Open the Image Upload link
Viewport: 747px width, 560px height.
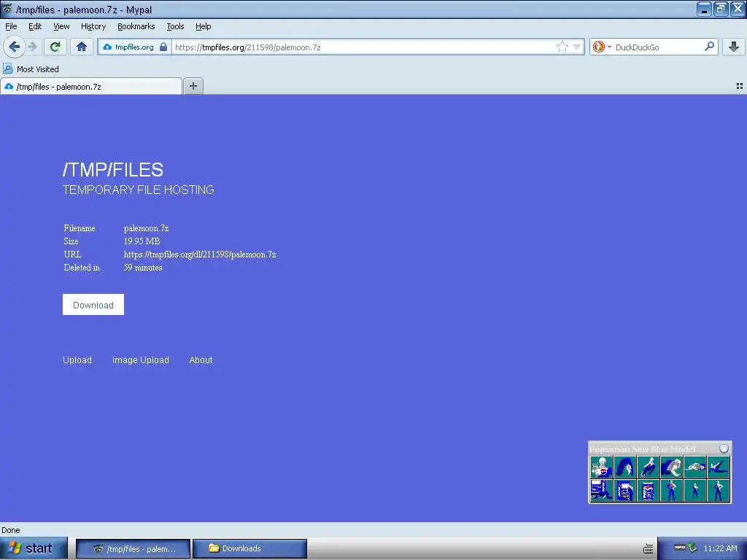[141, 360]
